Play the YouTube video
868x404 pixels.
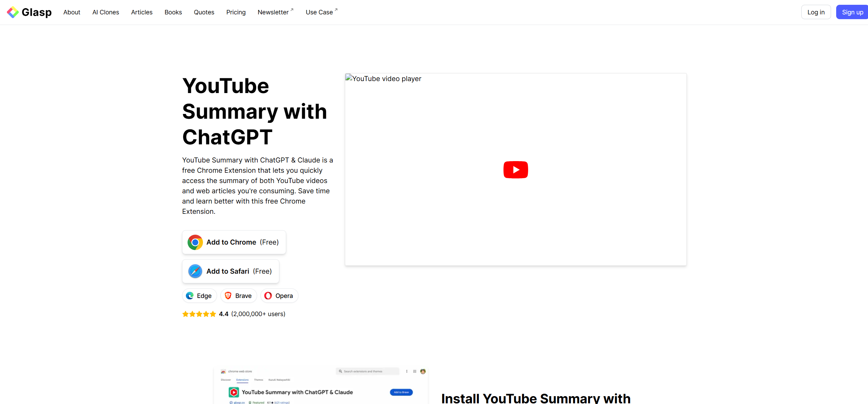(x=516, y=170)
